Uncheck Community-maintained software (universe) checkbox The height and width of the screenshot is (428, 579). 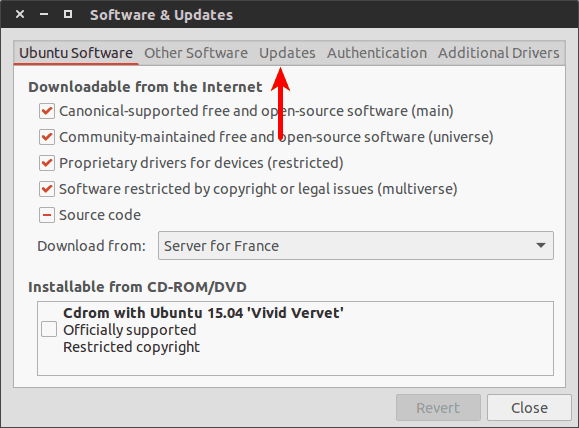point(47,137)
